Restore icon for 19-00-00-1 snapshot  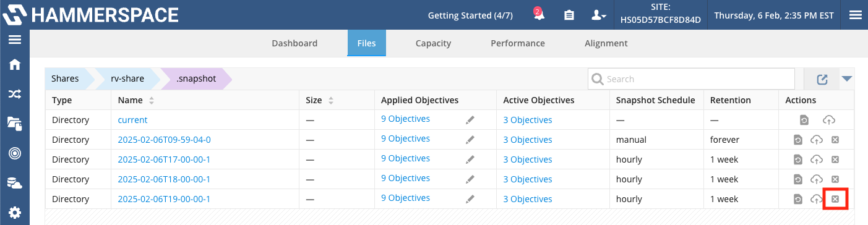[x=798, y=199]
